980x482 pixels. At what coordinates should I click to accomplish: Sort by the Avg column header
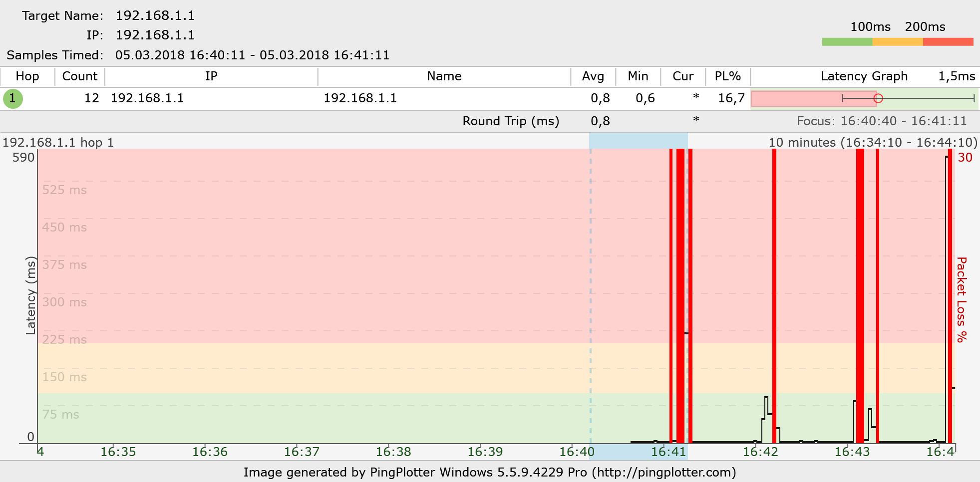[593, 76]
